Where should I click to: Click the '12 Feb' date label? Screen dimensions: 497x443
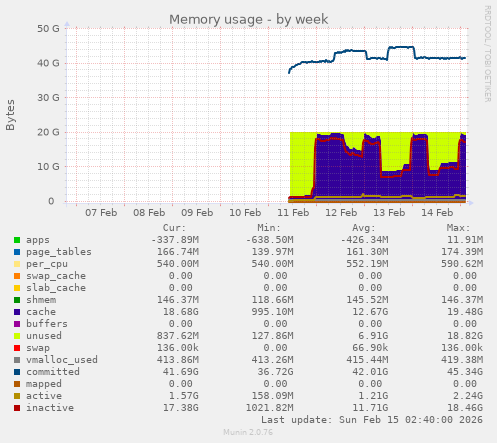tap(341, 213)
